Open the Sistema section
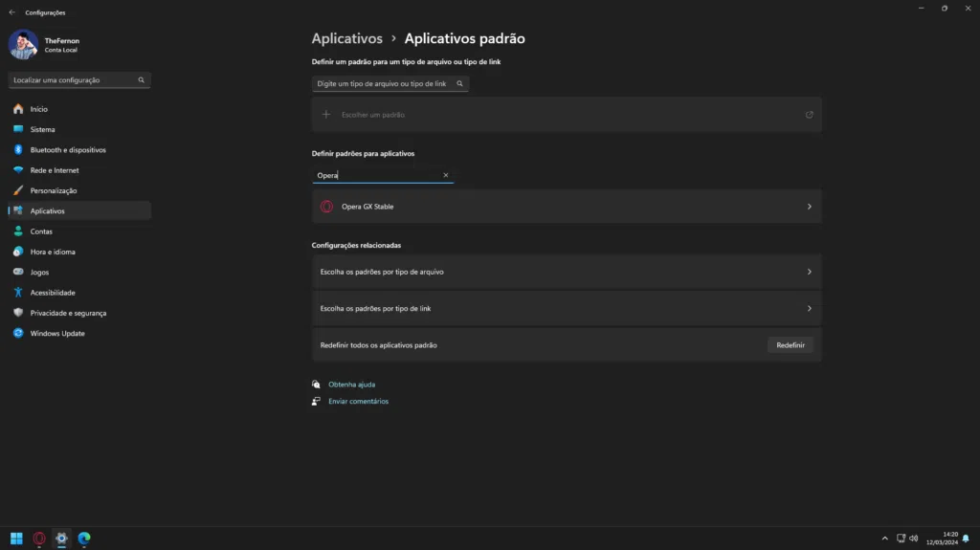 point(79,129)
